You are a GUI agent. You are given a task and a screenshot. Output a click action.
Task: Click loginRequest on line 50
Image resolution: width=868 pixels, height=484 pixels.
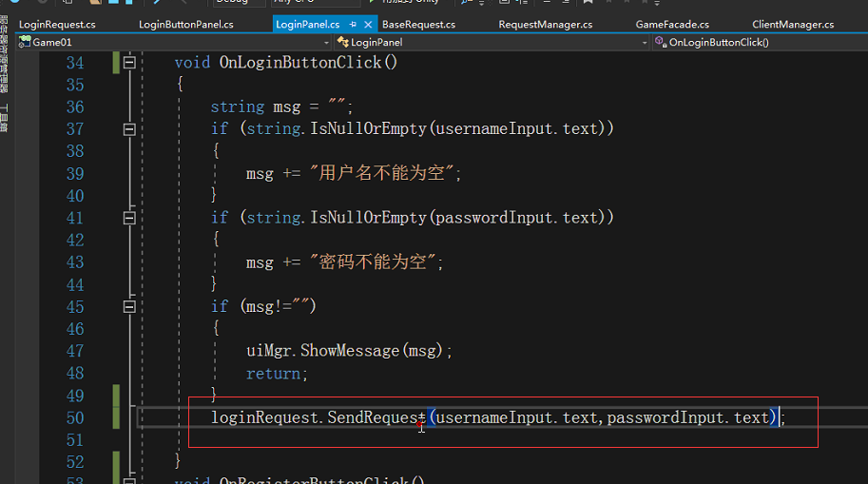click(x=263, y=417)
